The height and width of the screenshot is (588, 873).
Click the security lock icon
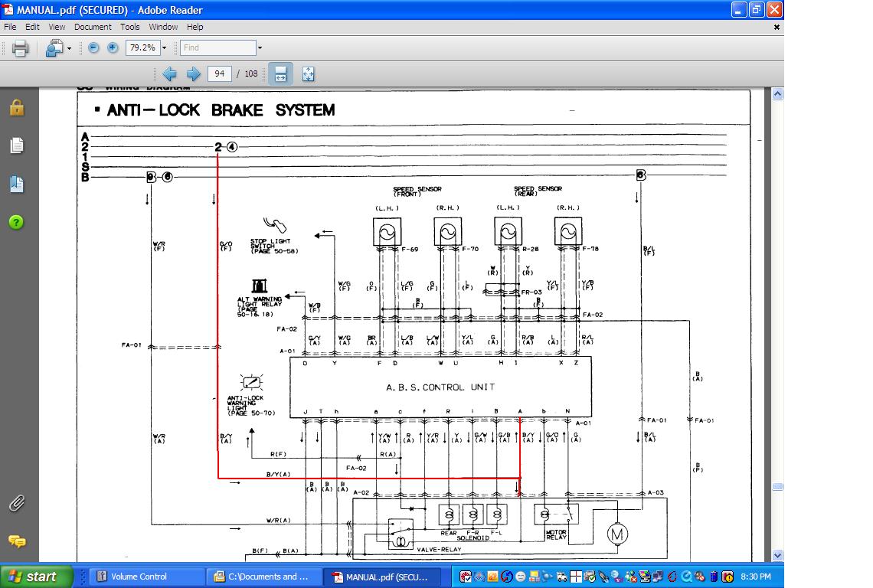coord(17,107)
